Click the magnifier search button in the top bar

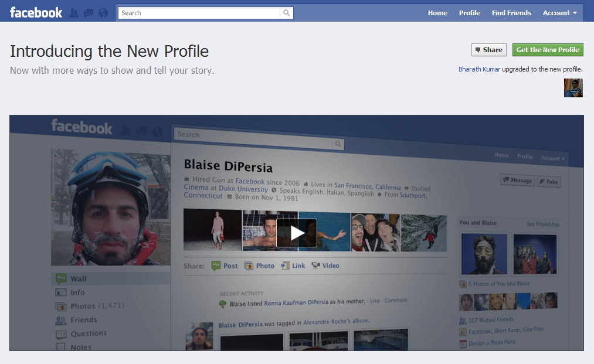[x=286, y=13]
